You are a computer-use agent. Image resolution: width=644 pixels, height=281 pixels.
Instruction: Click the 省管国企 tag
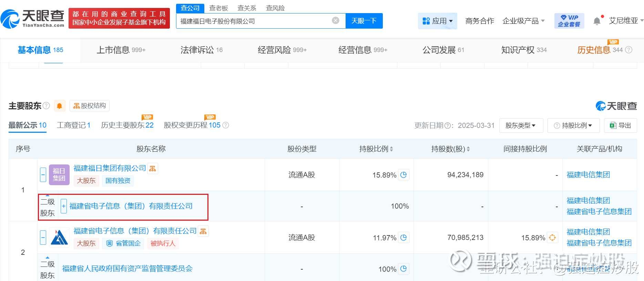[123, 243]
